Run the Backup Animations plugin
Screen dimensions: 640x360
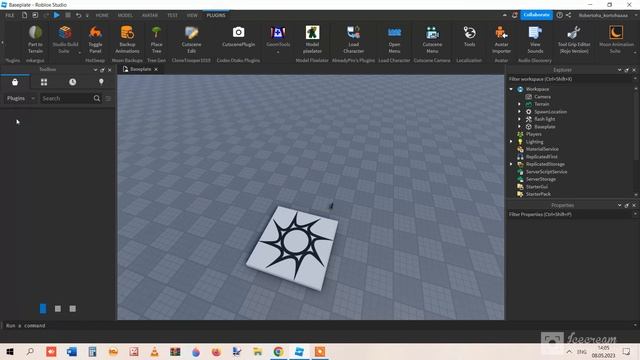(x=127, y=39)
